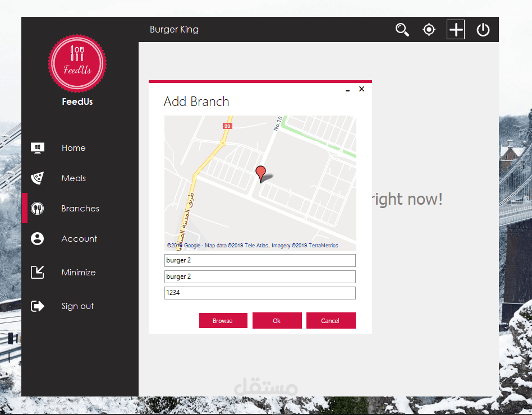The width and height of the screenshot is (532, 415).
Task: Click the Browse button
Action: click(x=223, y=320)
